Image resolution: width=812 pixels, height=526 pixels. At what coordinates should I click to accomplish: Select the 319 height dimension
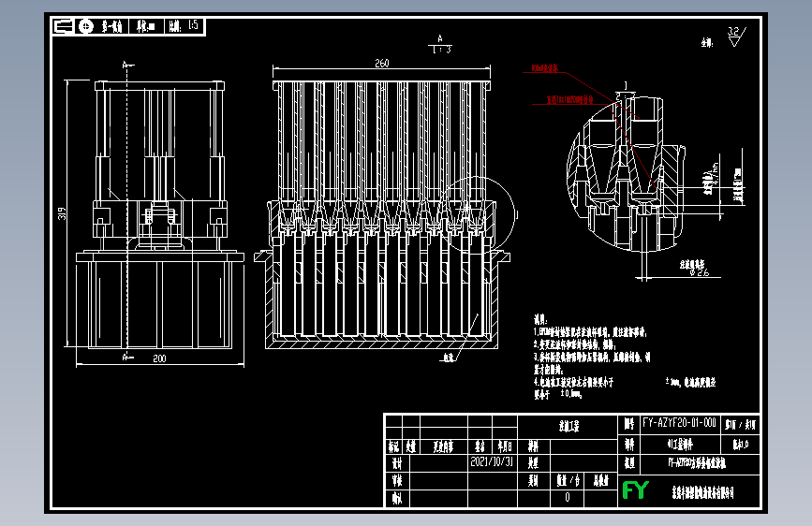[x=62, y=213]
